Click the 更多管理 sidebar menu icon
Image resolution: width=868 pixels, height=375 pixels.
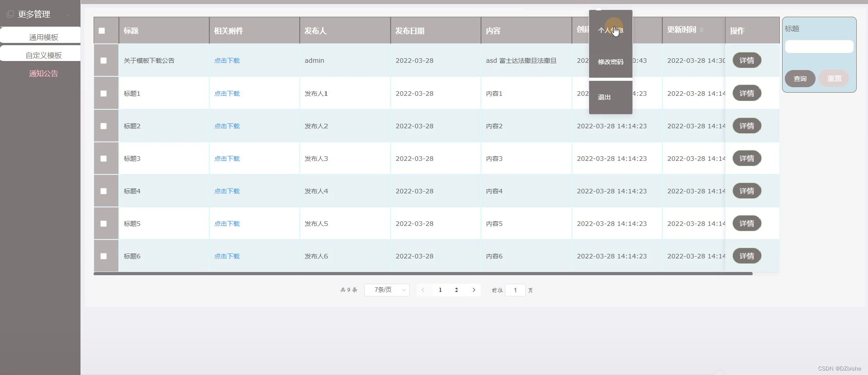click(x=10, y=14)
